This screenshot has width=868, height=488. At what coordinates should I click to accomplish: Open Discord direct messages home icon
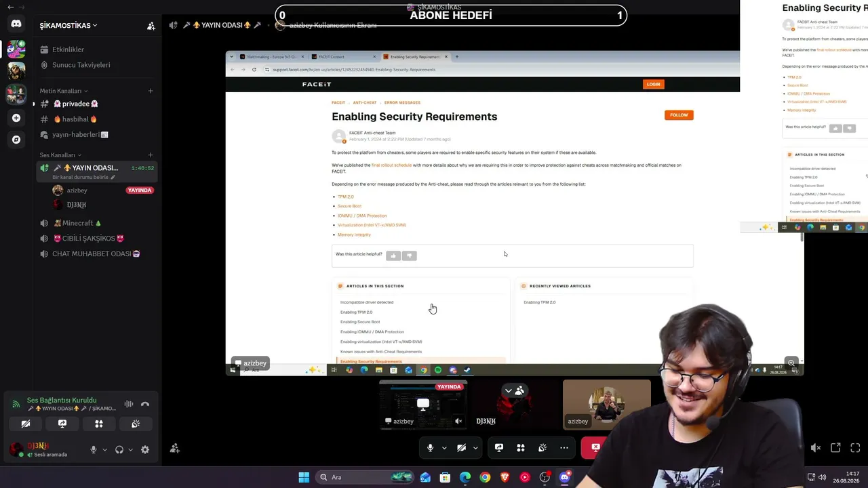(x=16, y=24)
